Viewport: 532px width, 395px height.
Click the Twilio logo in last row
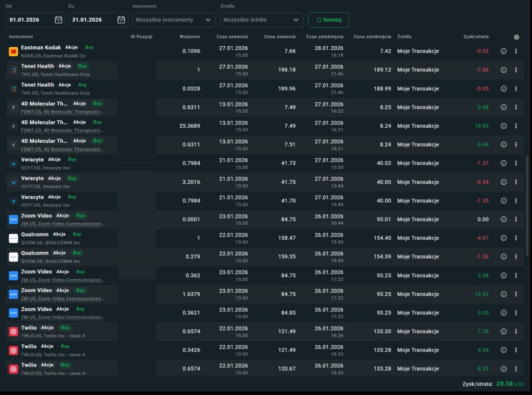point(14,369)
